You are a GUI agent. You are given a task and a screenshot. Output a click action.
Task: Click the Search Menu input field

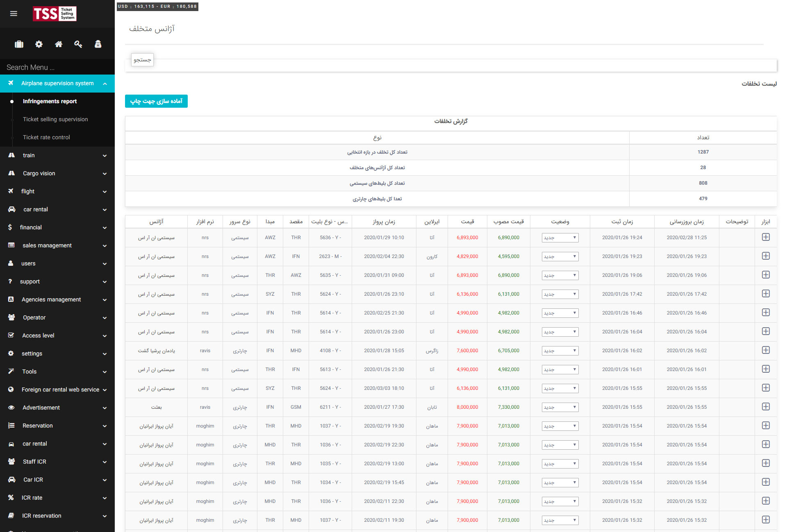57,67
